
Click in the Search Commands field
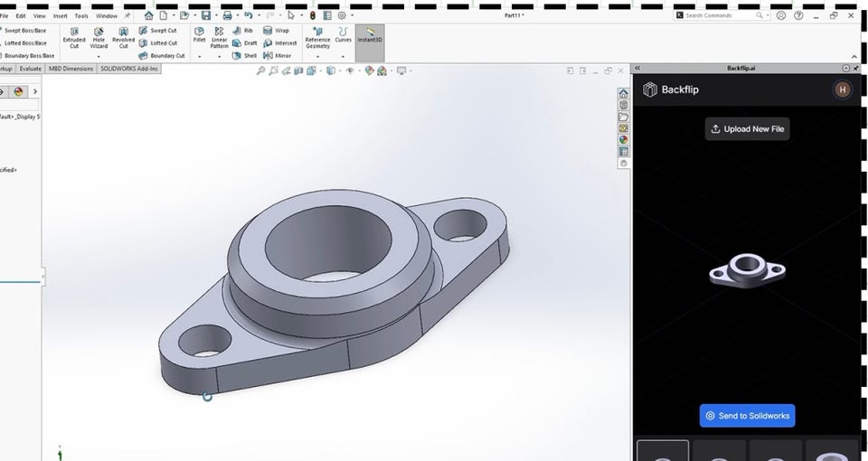[720, 15]
